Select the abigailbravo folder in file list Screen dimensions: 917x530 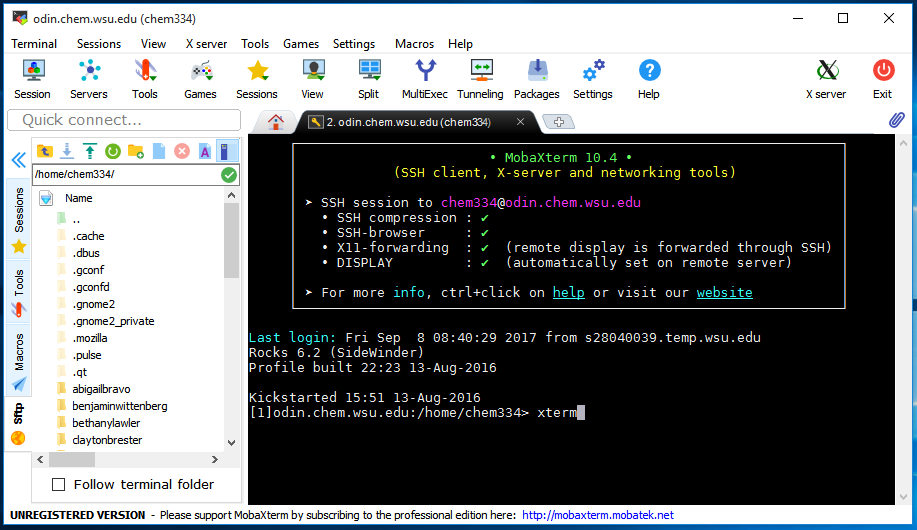pyautogui.click(x=101, y=389)
